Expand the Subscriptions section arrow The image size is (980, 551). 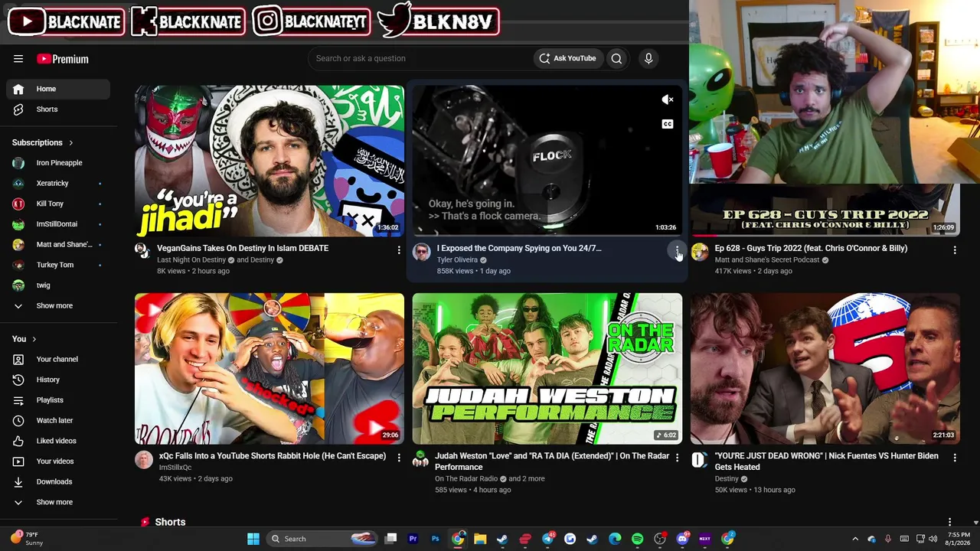click(x=71, y=142)
